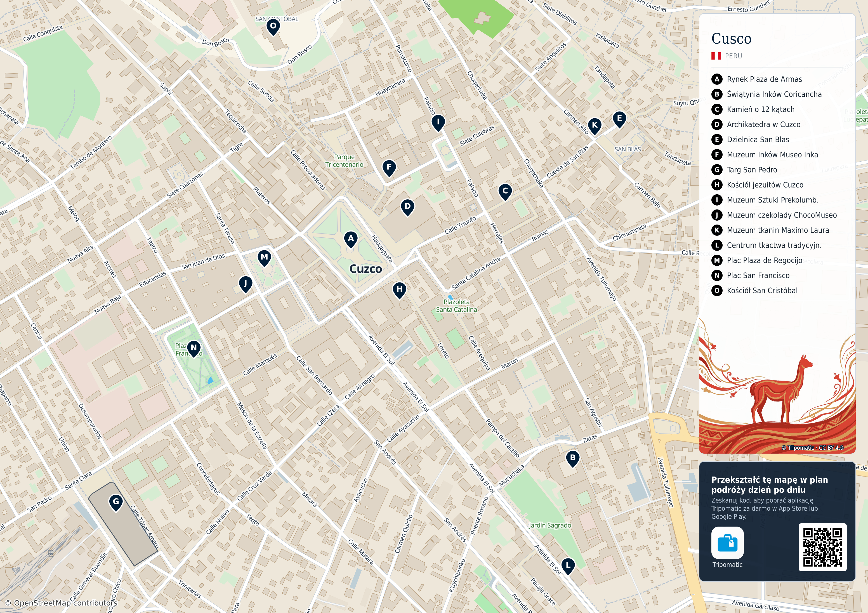Click the Cusco title heading
The width and height of the screenshot is (868, 613).
[x=731, y=39]
